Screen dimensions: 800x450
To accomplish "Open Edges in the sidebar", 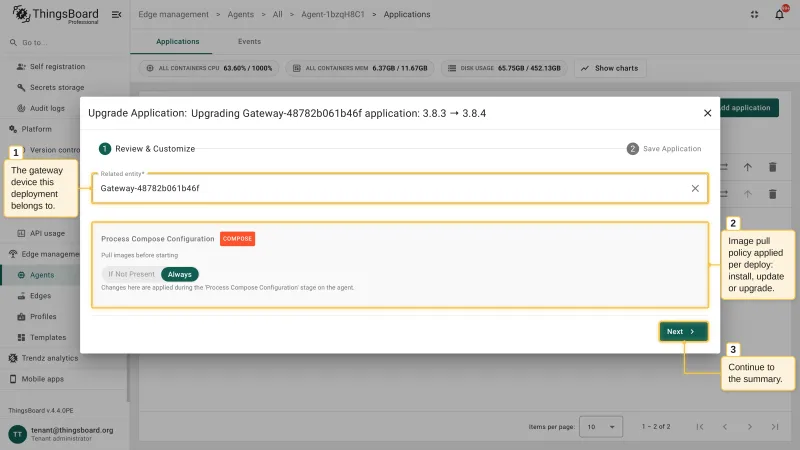I will click(42, 296).
